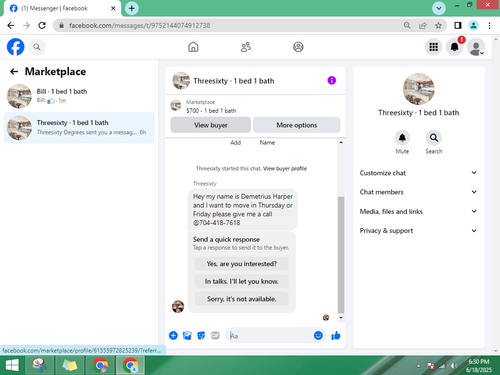Open the notifications bell
The width and height of the screenshot is (500, 375).
[x=455, y=47]
